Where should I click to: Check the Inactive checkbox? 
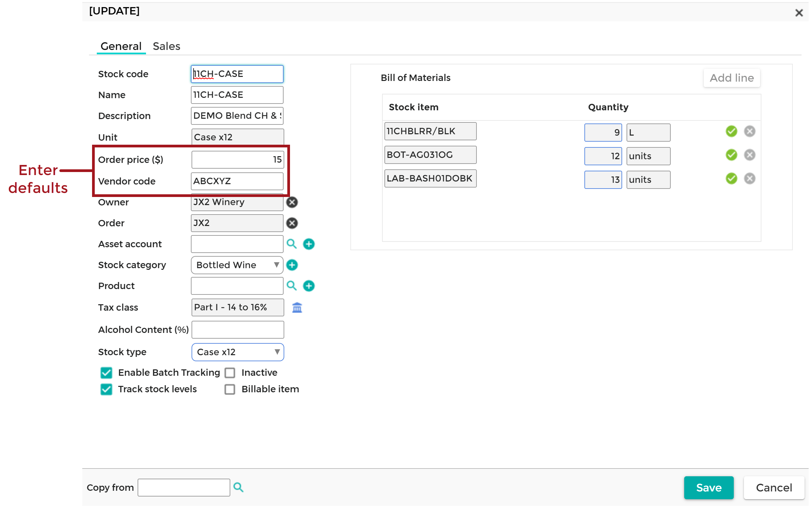tap(230, 373)
